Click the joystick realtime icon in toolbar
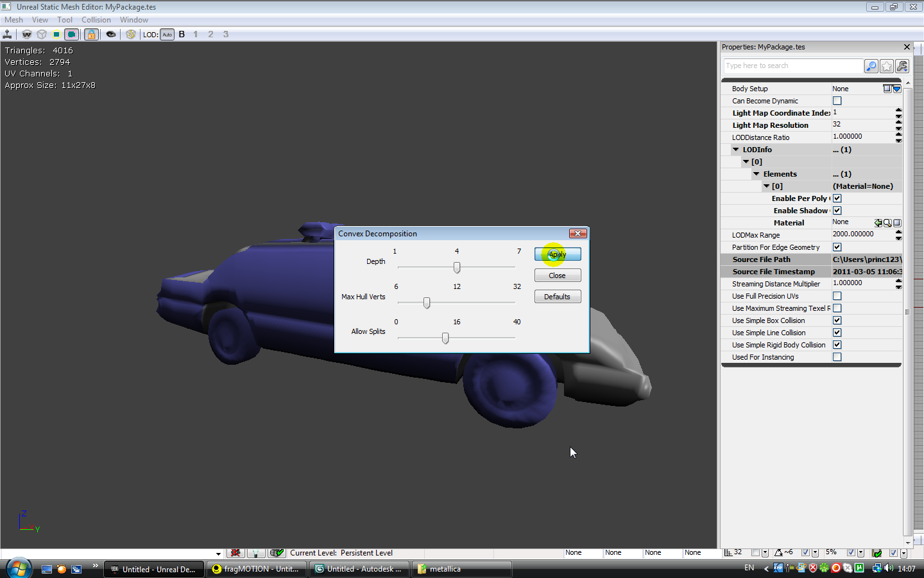924x578 pixels. 8,34
